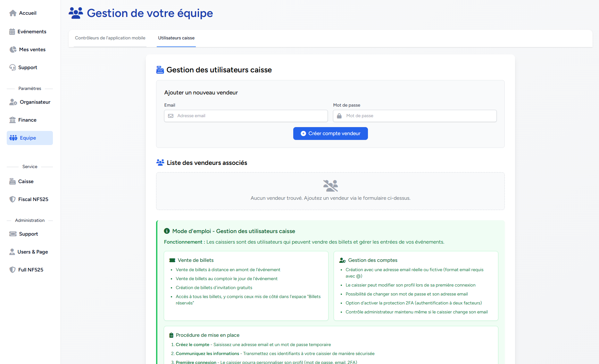Open Users & Page admin item
Image resolution: width=599 pixels, height=364 pixels.
click(30, 252)
